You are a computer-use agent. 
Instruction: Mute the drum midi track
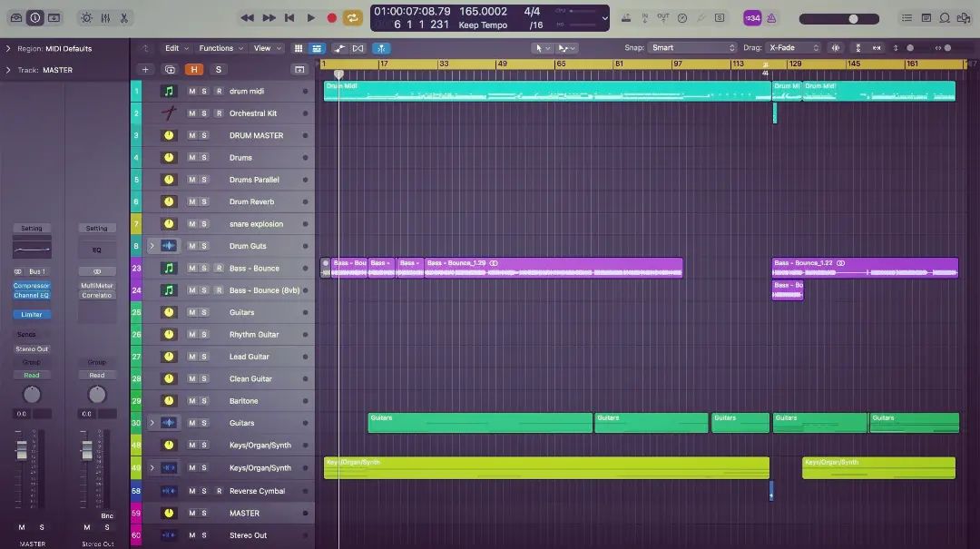pyautogui.click(x=191, y=92)
